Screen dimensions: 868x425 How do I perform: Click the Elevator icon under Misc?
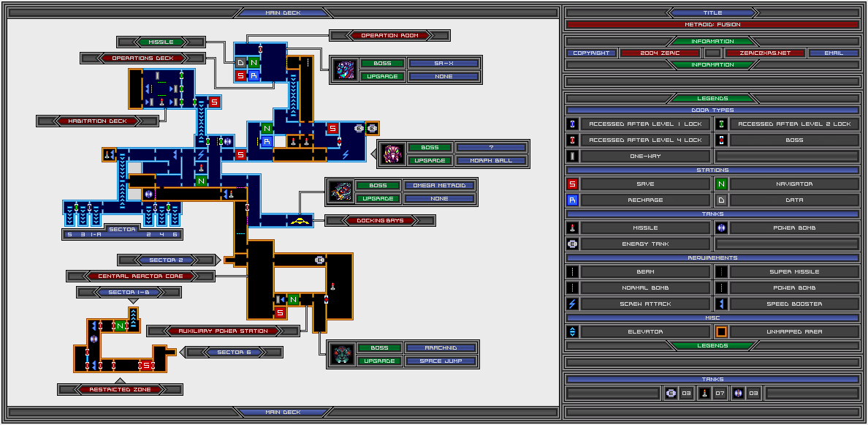573,331
